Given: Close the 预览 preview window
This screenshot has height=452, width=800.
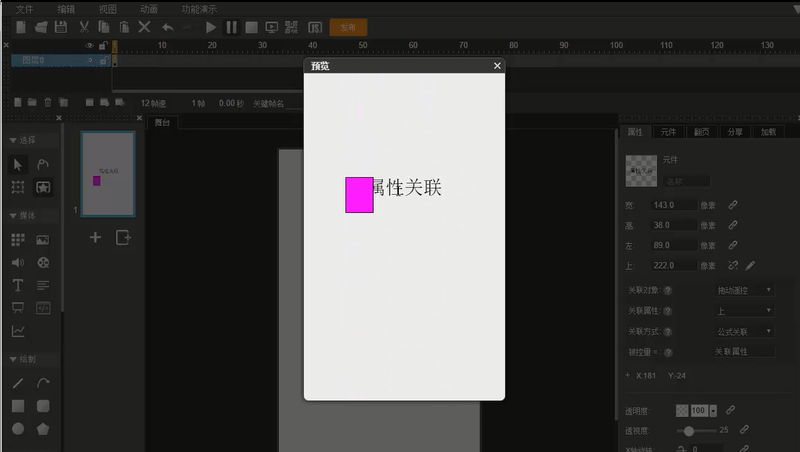Looking at the screenshot, I should click(497, 66).
